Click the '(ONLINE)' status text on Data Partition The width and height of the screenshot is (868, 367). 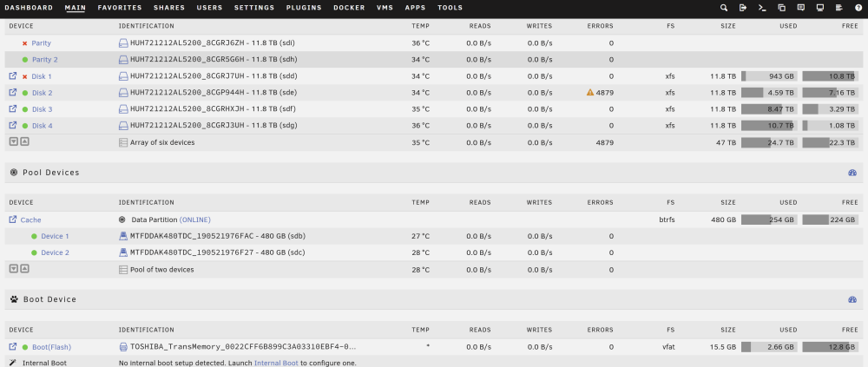point(194,220)
